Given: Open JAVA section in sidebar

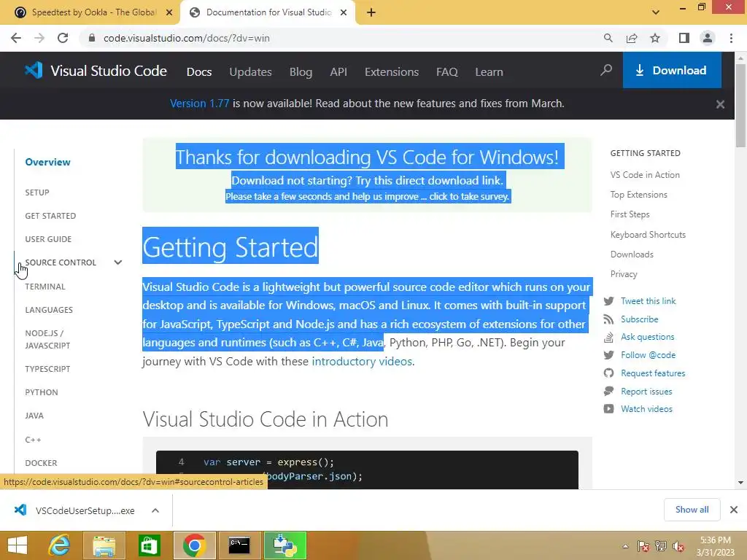Looking at the screenshot, I should pos(34,416).
